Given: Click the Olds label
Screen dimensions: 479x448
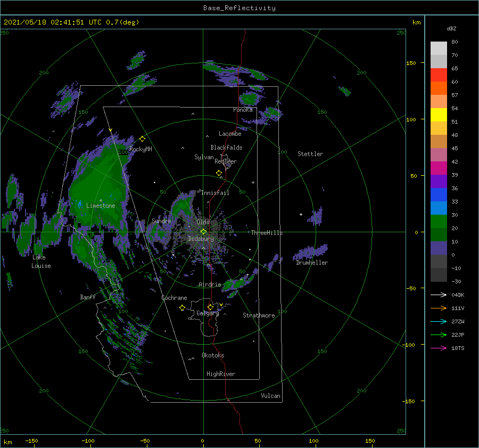Looking at the screenshot, I should 203,222.
